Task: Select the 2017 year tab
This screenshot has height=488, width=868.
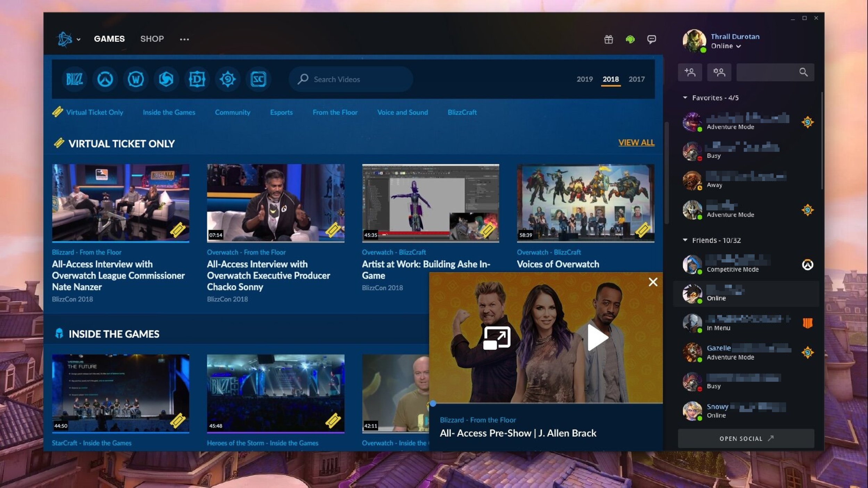Action: 636,79
